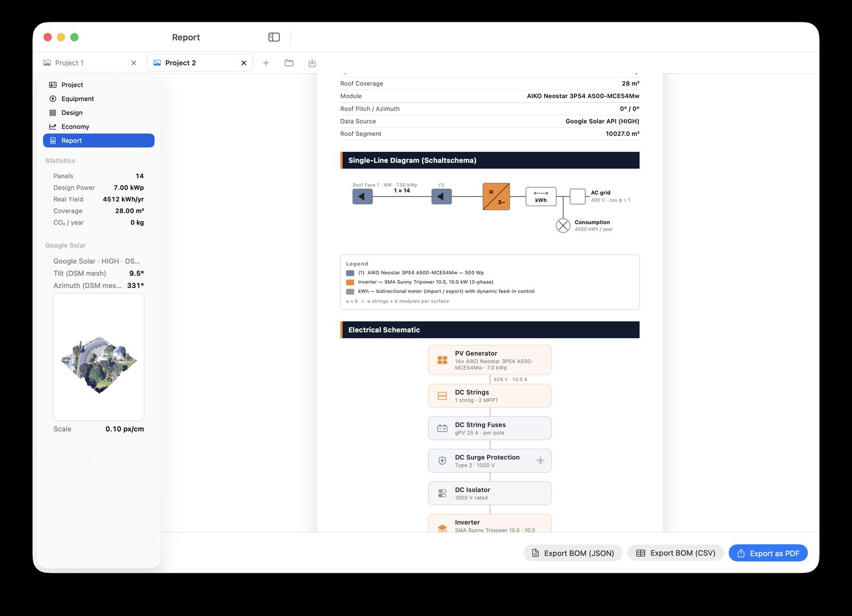
Task: Click the gray kWh meter legend swatch
Action: (350, 292)
